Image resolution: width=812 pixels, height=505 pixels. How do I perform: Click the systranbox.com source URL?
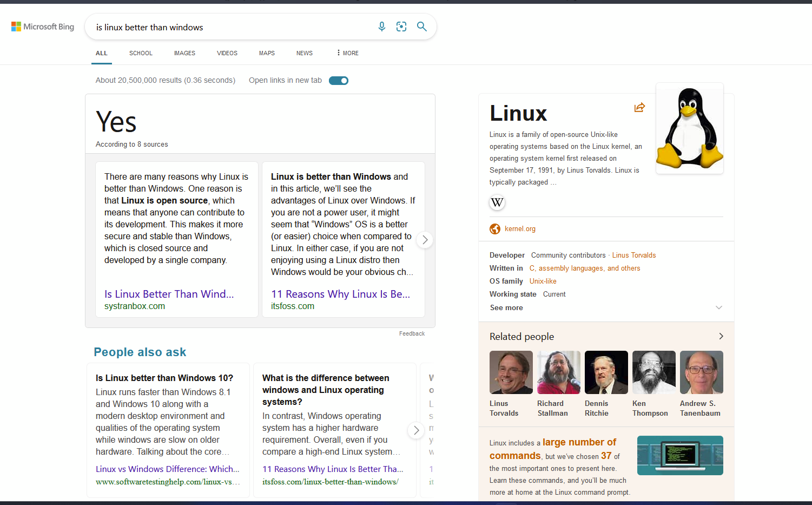coord(135,306)
